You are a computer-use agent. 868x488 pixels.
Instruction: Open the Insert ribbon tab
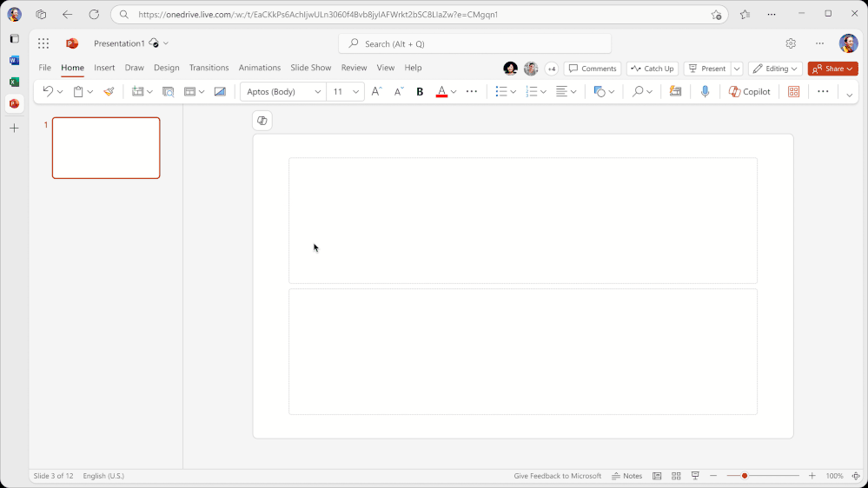click(104, 68)
